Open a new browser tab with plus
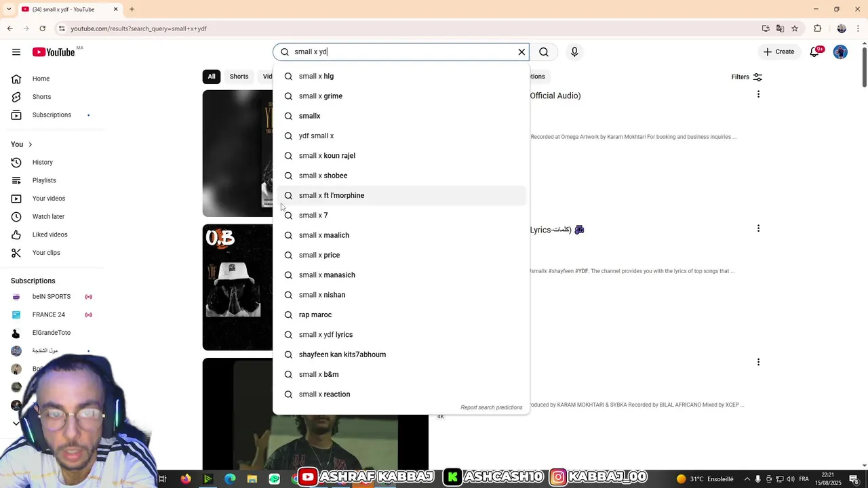Screen dimensions: 868x488 tap(132, 9)
